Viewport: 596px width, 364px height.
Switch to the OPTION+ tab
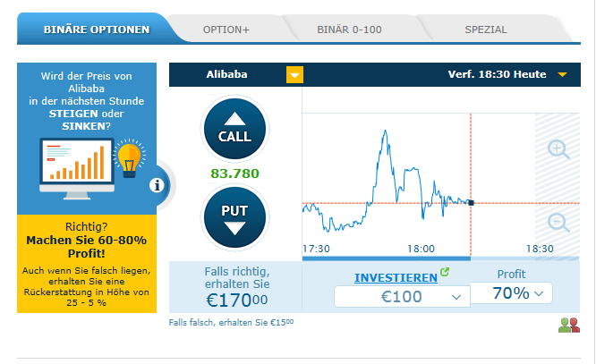[226, 30]
